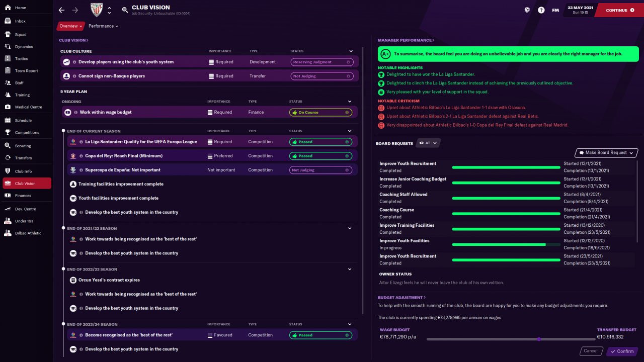Select the Supercopa de España objective row
The width and height of the screenshot is (644, 362).
(x=212, y=170)
